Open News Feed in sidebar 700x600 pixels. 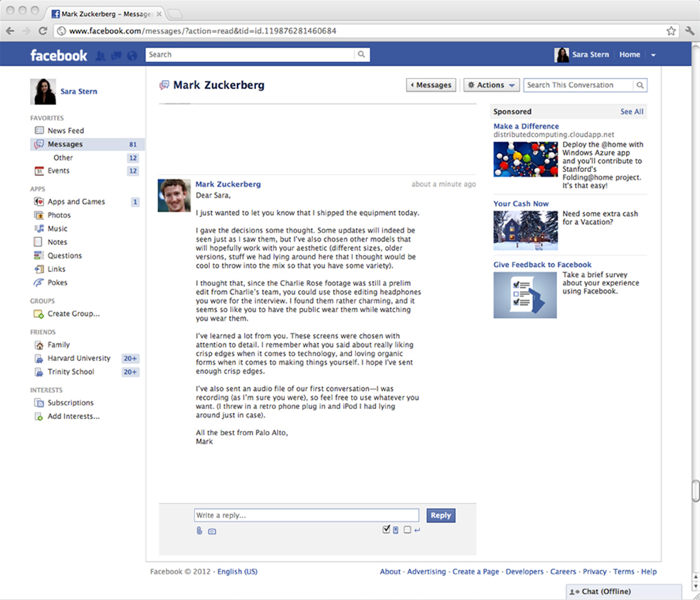[65, 131]
